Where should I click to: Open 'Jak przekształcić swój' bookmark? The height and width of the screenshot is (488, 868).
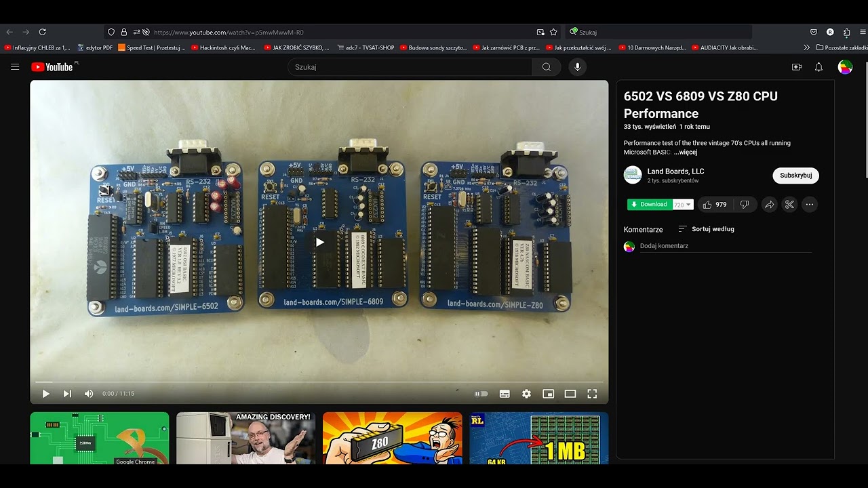pyautogui.click(x=578, y=48)
